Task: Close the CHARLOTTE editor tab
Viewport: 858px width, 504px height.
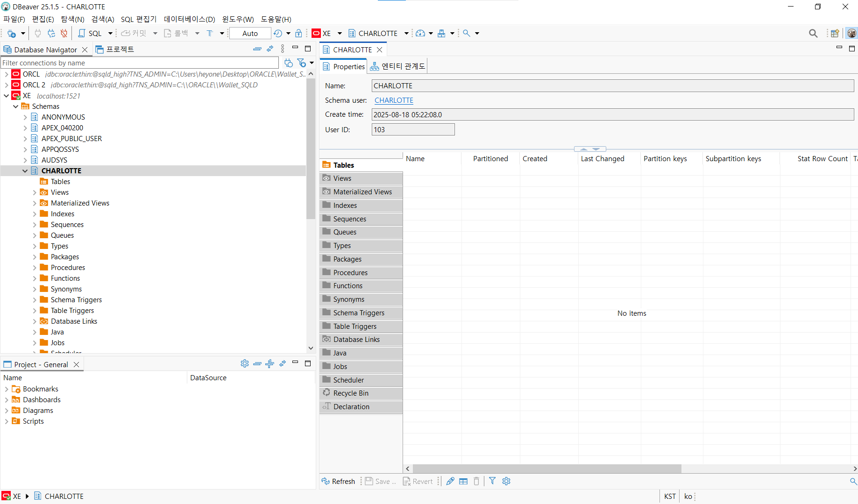Action: (x=379, y=50)
